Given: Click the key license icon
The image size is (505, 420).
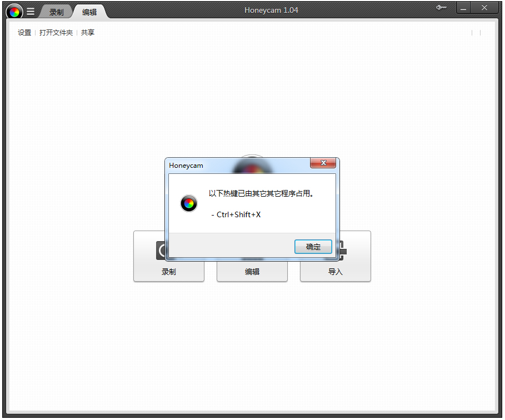Looking at the screenshot, I should (x=441, y=7).
